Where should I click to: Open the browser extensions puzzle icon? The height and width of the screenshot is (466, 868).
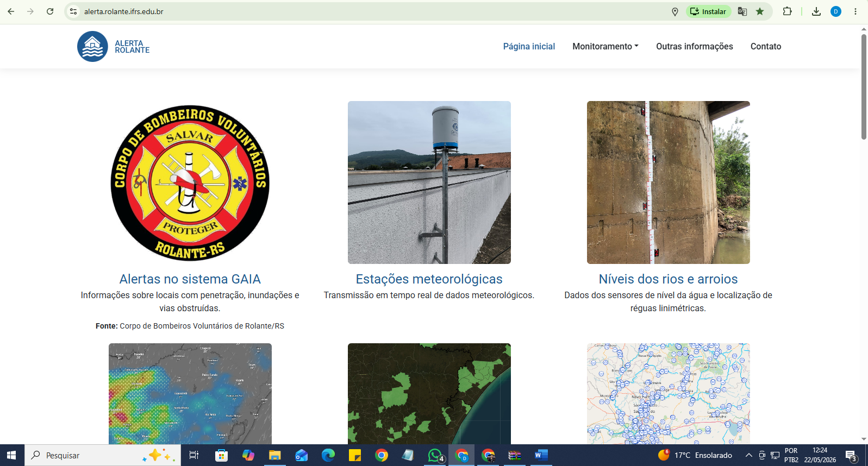tap(787, 11)
